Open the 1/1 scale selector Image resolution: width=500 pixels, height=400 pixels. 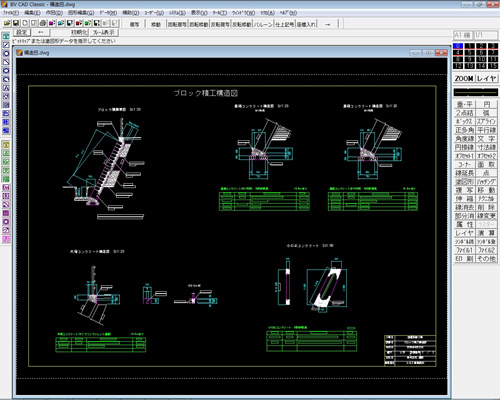(x=486, y=35)
